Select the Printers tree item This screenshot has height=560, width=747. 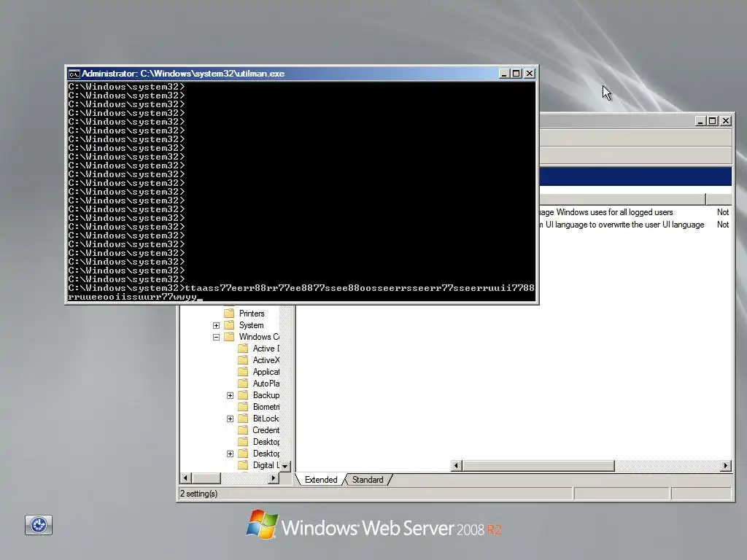click(252, 314)
